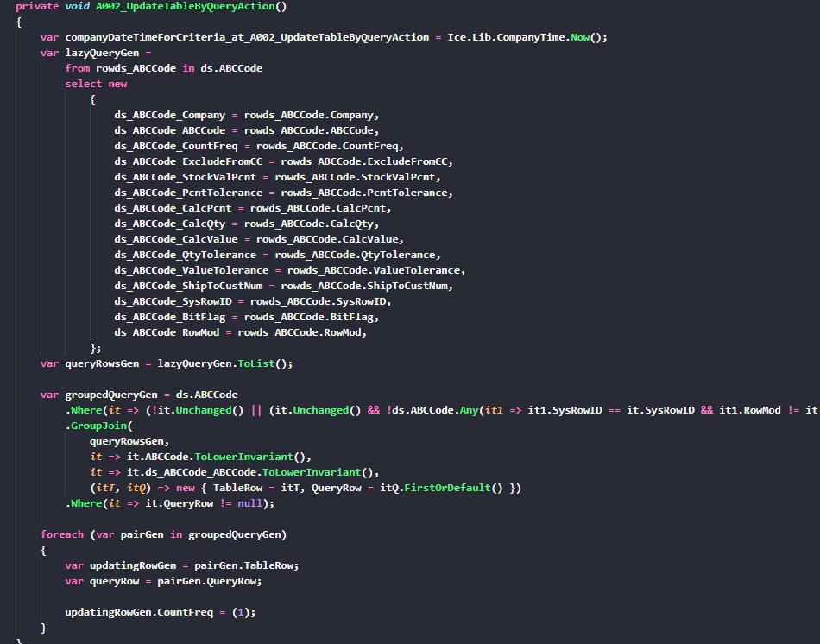Click ds_ABCCode_SysRowID assignment line
This screenshot has width=820, height=644.
pyautogui.click(x=253, y=301)
